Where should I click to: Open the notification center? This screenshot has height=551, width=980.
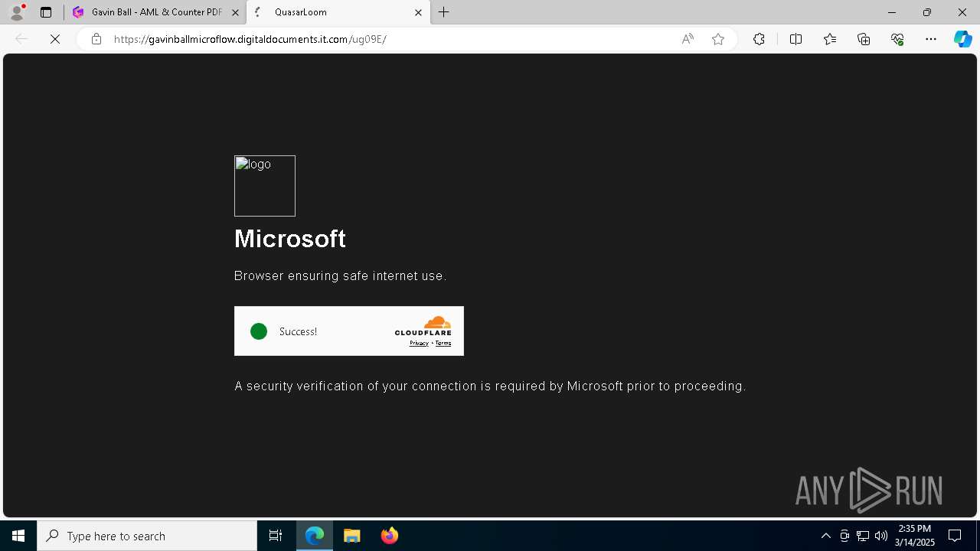[955, 536]
